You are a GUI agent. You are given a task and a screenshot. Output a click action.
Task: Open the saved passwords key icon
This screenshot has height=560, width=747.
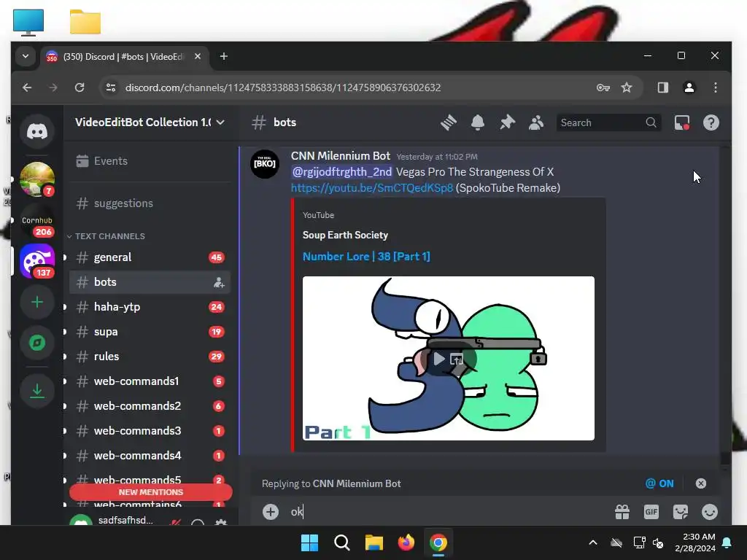[603, 87]
